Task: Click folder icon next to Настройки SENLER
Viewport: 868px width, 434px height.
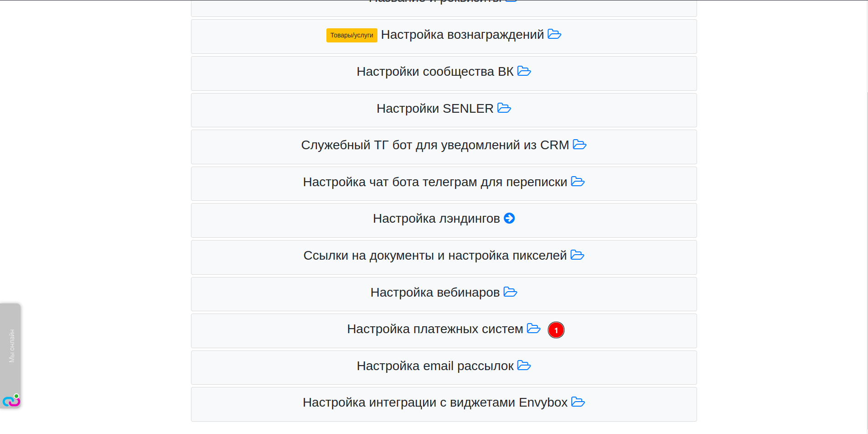Action: tap(504, 108)
